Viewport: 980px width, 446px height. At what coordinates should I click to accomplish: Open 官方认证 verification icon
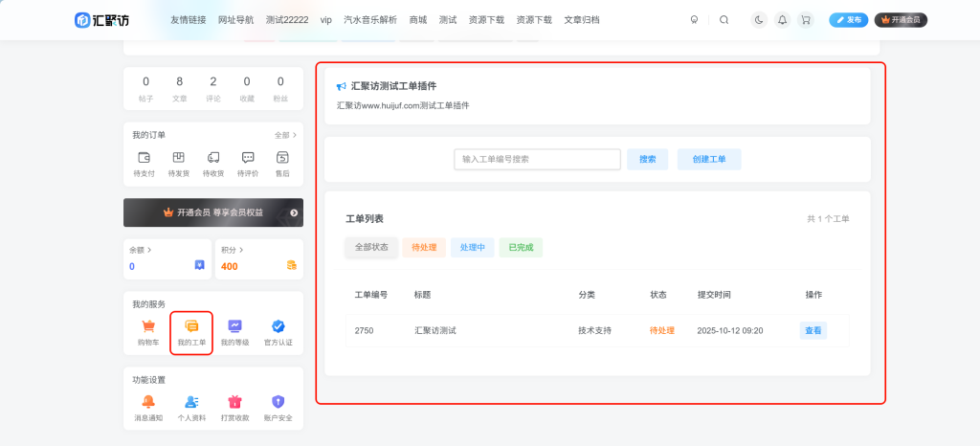(278, 331)
